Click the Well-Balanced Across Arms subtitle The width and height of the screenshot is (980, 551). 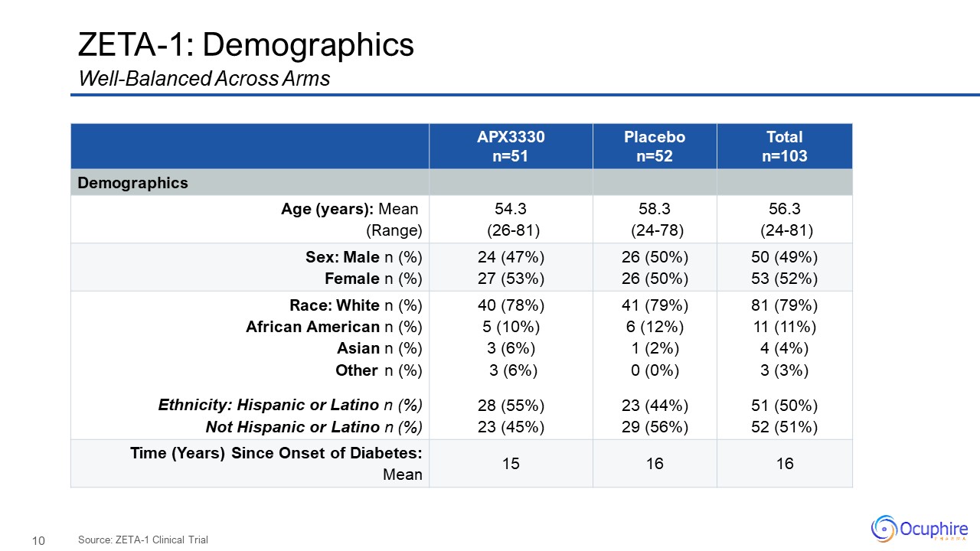[x=204, y=78]
